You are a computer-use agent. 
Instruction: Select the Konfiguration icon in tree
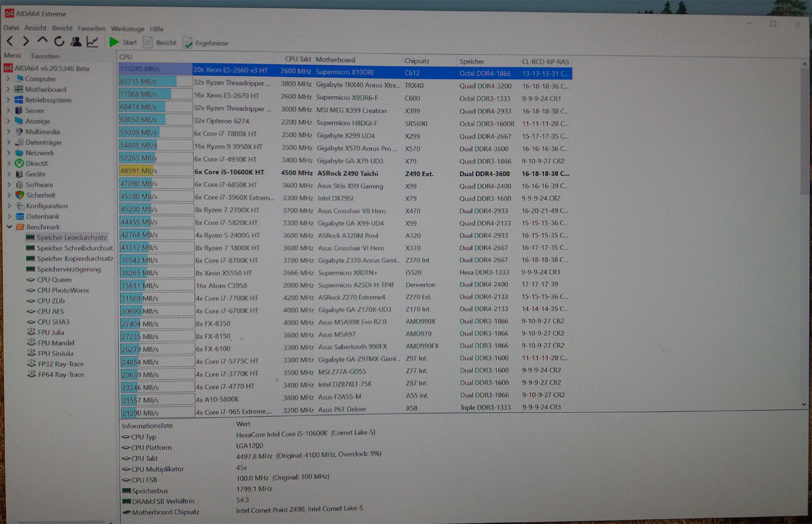20,206
